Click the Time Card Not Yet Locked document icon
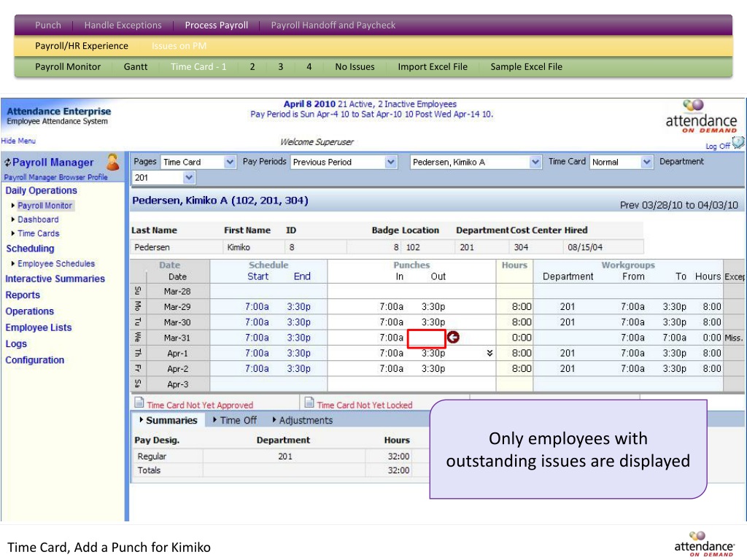747x560 pixels. [x=309, y=402]
